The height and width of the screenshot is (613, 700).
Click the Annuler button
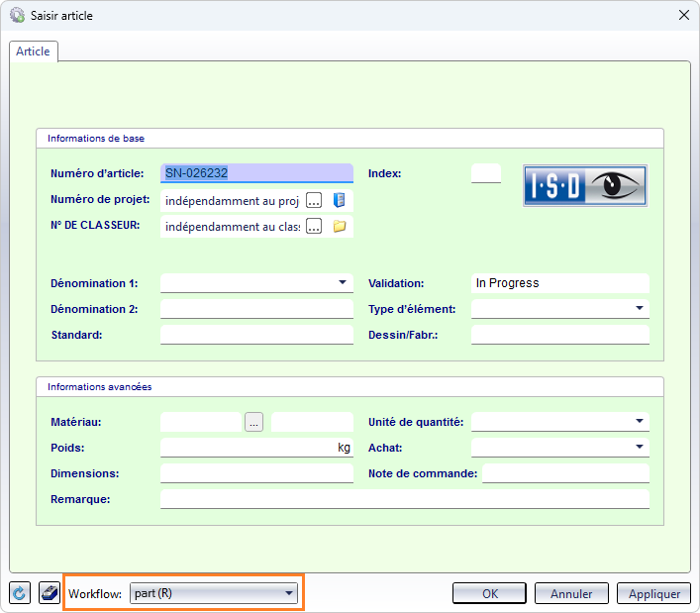point(571,593)
